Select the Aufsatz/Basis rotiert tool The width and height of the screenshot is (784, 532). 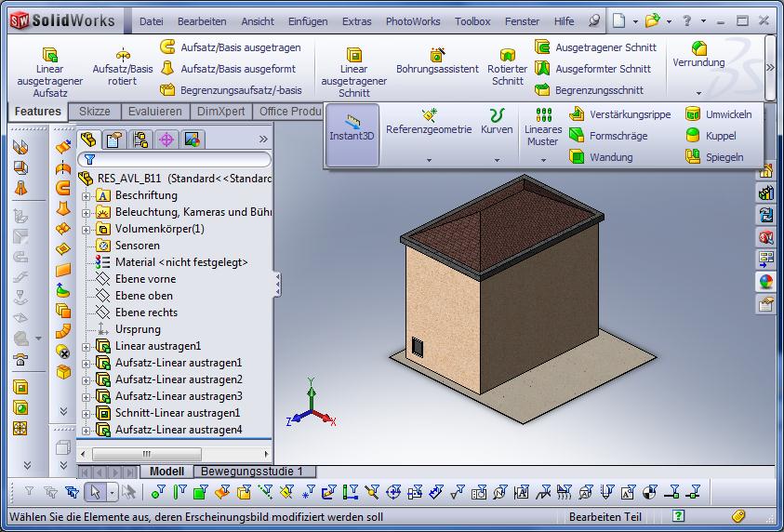[x=123, y=55]
